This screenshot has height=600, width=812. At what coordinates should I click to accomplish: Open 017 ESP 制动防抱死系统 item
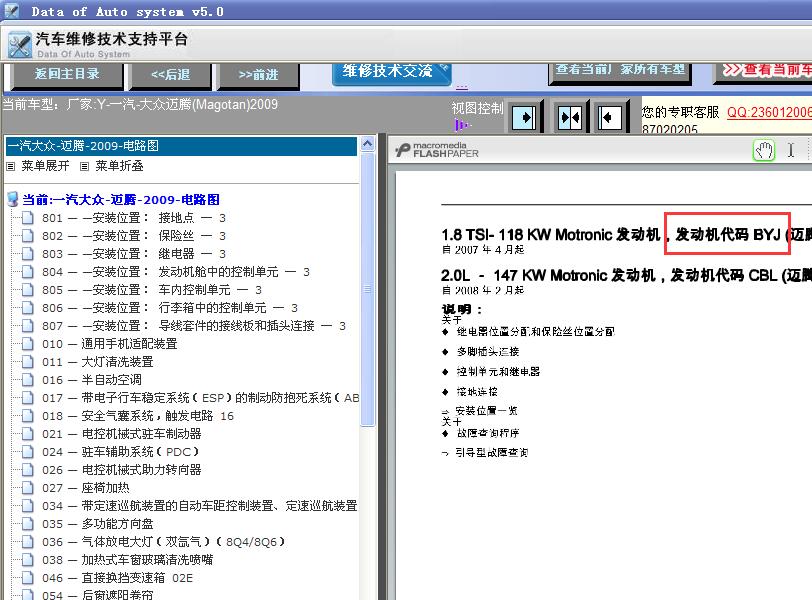click(x=200, y=398)
